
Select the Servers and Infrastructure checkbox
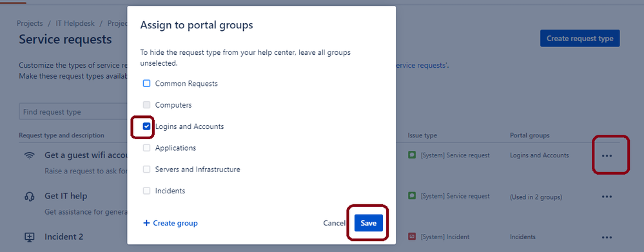pyautogui.click(x=146, y=169)
